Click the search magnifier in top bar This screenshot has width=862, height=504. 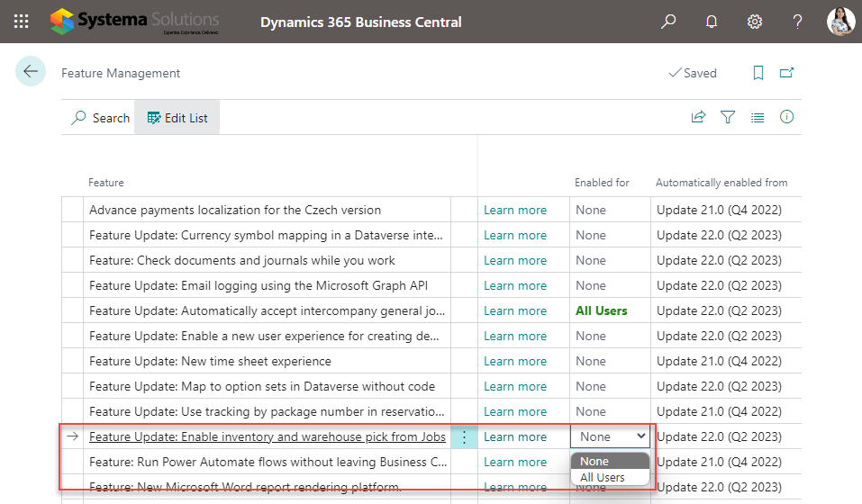point(668,22)
